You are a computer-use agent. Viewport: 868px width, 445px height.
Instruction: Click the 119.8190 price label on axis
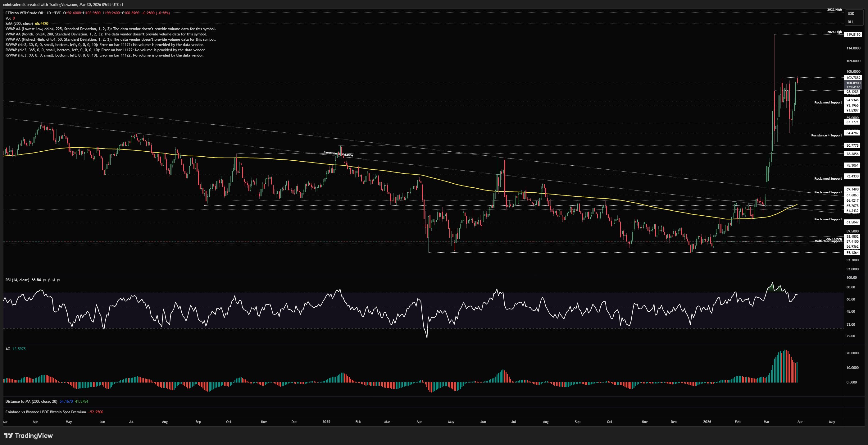(x=853, y=34)
